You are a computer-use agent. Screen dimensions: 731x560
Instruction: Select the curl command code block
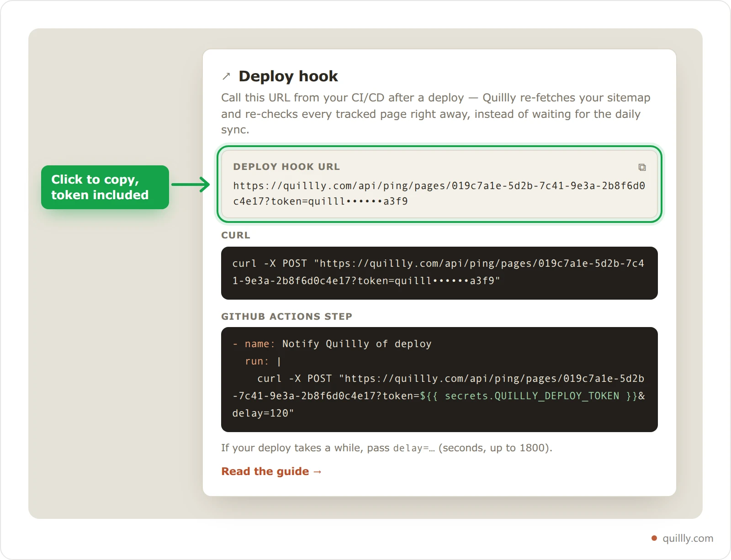coord(440,273)
